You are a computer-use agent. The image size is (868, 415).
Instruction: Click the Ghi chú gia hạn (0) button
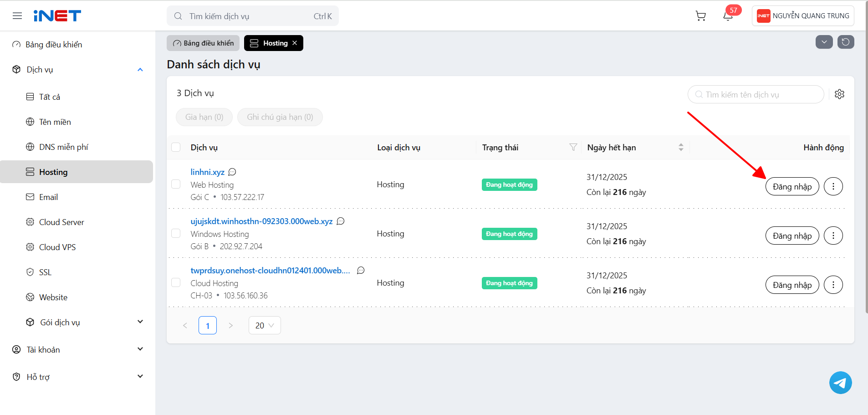tap(280, 117)
